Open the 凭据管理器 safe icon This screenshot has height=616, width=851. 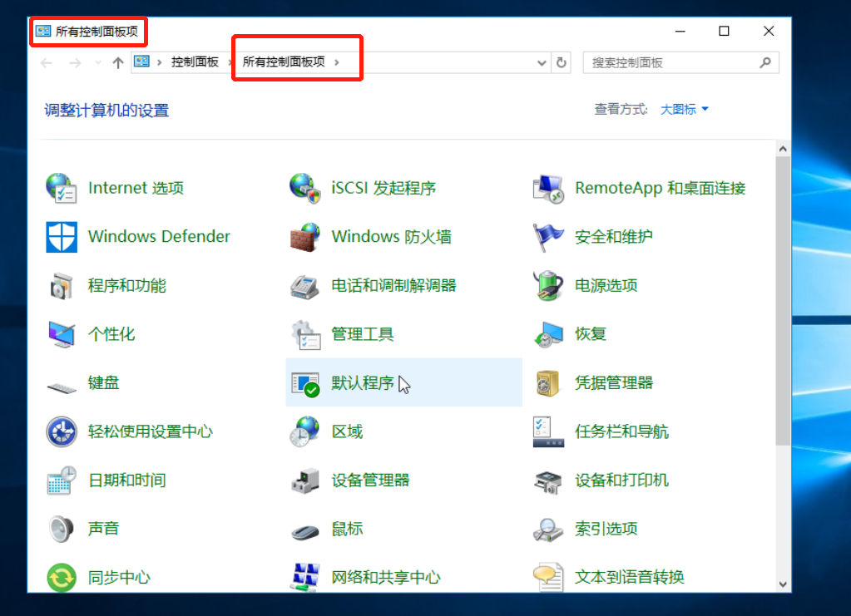coord(548,383)
